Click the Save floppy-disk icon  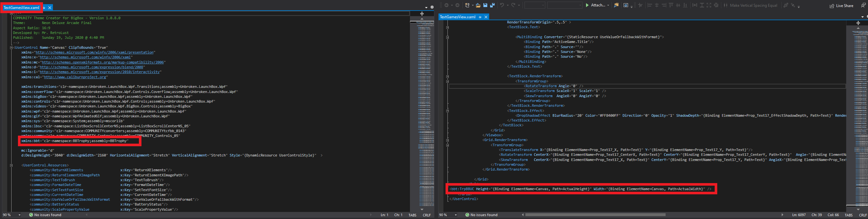click(486, 5)
